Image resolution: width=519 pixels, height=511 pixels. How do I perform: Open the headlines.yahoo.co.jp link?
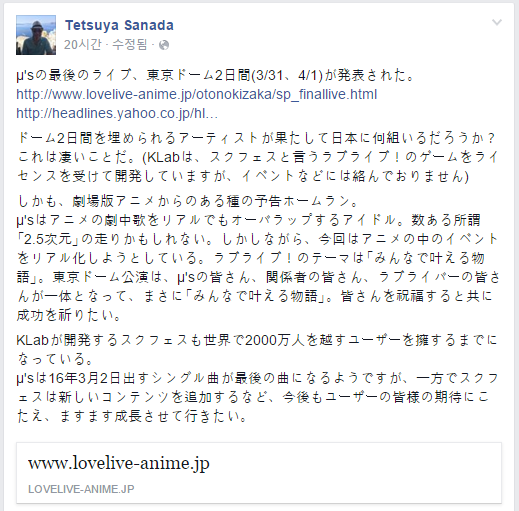(117, 114)
